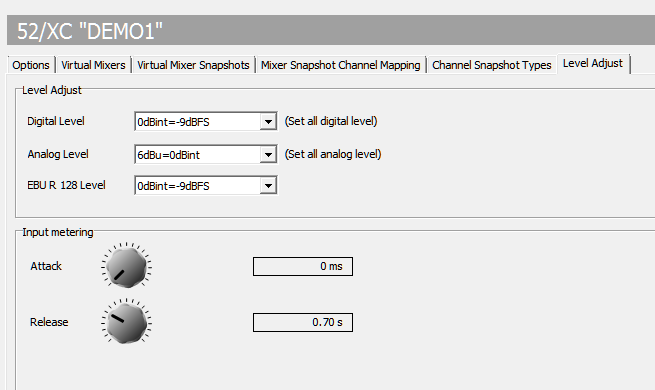Open the Analog Level dropdown arrow
This screenshot has height=390, width=655.
(x=268, y=154)
